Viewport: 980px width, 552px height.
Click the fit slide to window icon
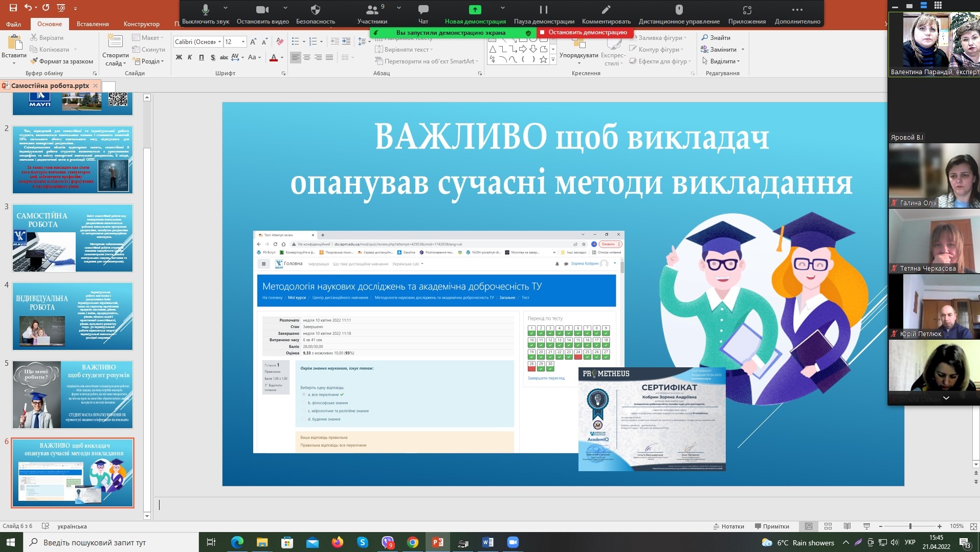[973, 526]
